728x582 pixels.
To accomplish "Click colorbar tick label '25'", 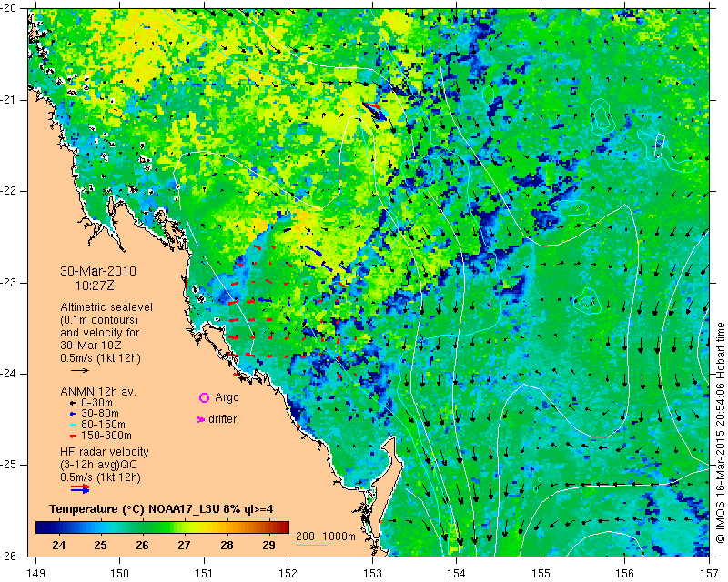I will pos(100,545).
